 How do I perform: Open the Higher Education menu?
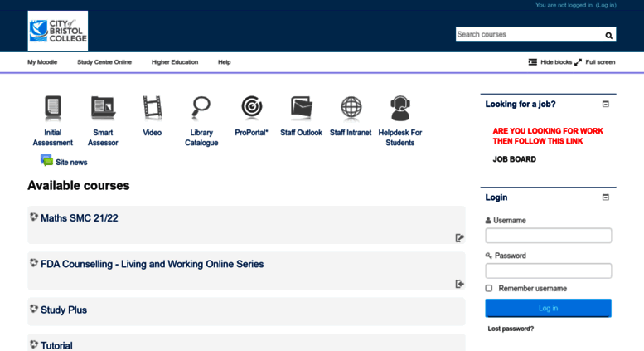point(175,62)
